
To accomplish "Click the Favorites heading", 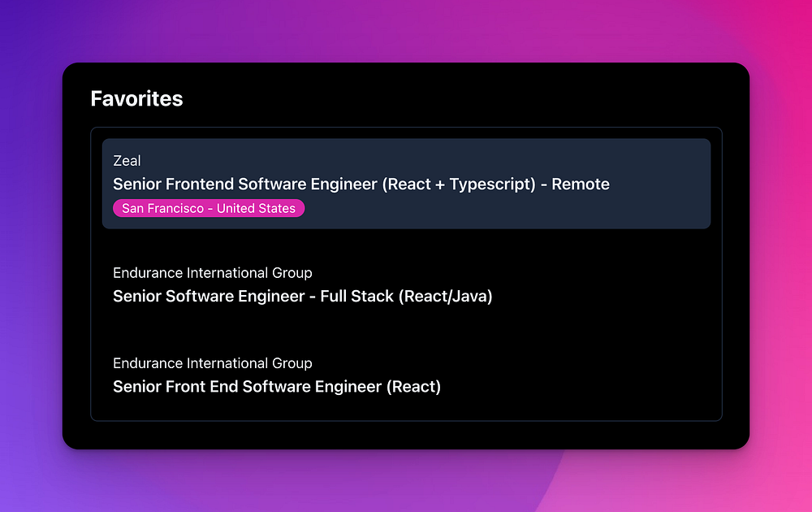I will 136,98.
